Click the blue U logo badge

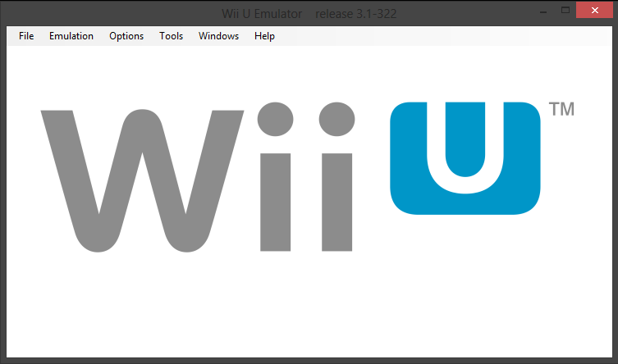pyautogui.click(x=465, y=157)
